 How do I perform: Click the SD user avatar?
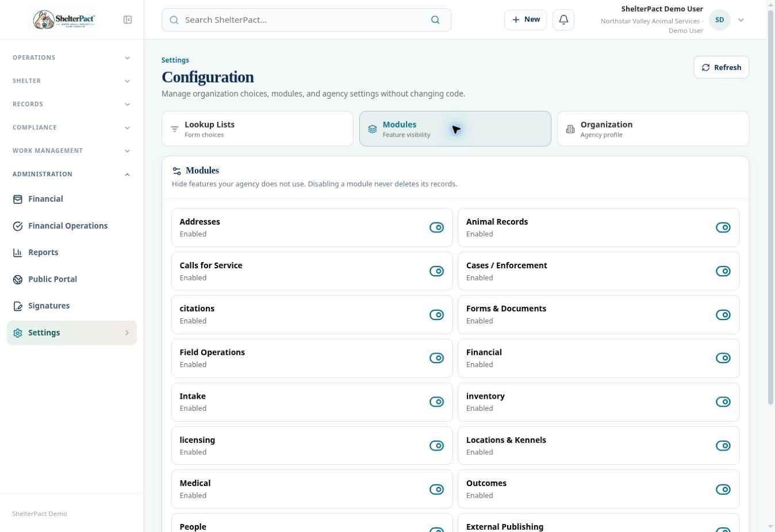tap(720, 20)
